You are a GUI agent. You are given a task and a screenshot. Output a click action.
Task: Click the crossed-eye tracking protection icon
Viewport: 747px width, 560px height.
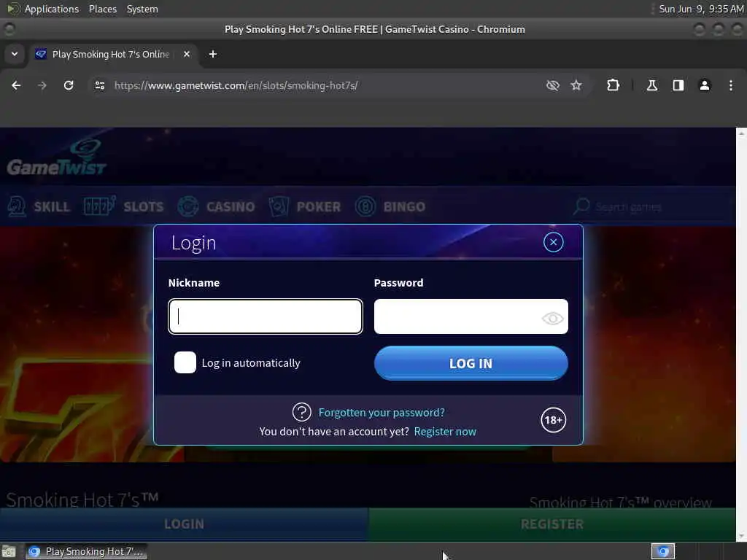pos(553,85)
